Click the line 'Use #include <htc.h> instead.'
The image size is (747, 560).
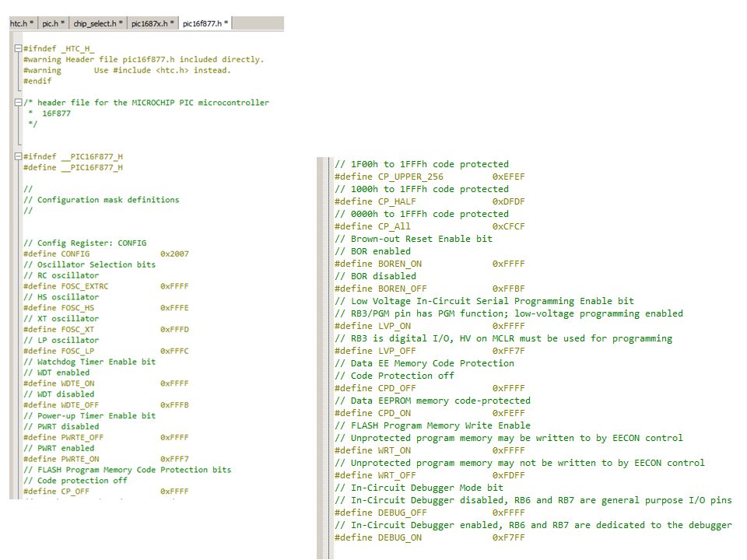click(x=163, y=71)
